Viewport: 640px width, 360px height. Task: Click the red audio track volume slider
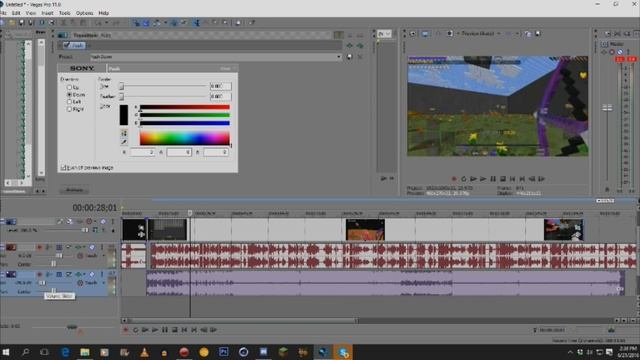[x=59, y=256]
